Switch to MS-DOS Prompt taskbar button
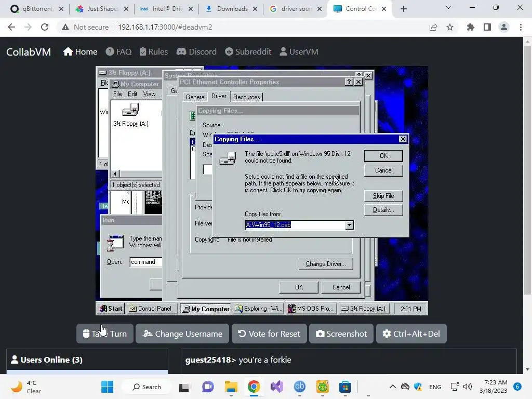This screenshot has height=399, width=532. (312, 309)
